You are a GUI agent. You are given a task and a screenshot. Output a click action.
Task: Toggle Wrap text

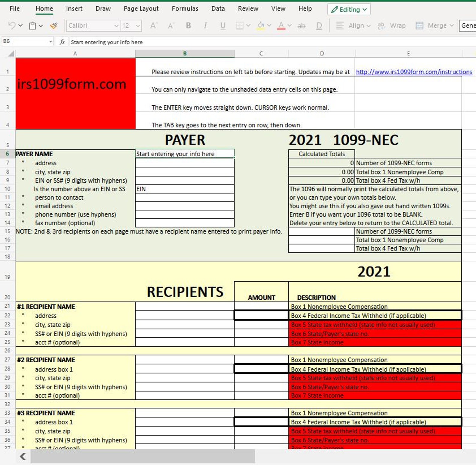[391, 26]
